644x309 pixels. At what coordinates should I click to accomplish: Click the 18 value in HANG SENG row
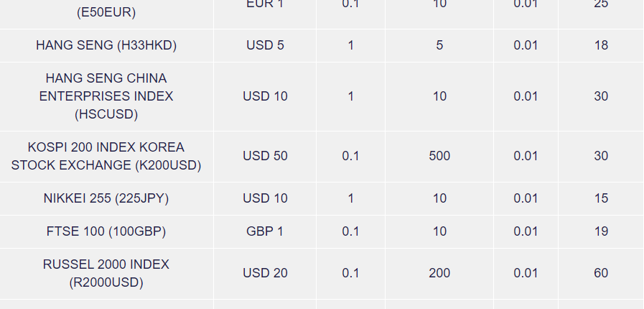tap(601, 45)
